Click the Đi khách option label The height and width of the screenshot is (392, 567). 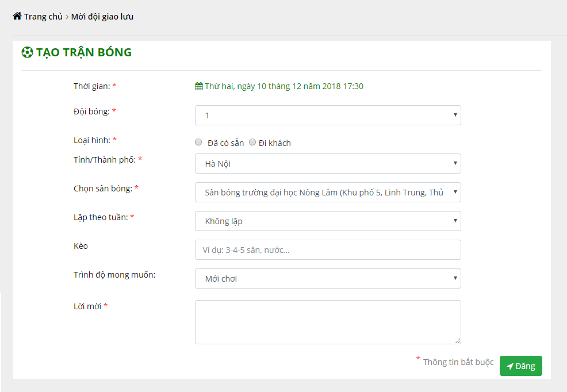click(x=275, y=143)
